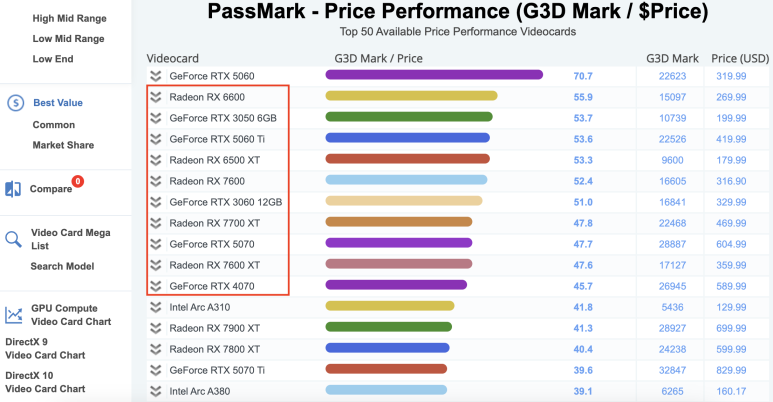Open the GeForce RTX 3060 12GB link
The height and width of the screenshot is (402, 773).
[x=226, y=202]
